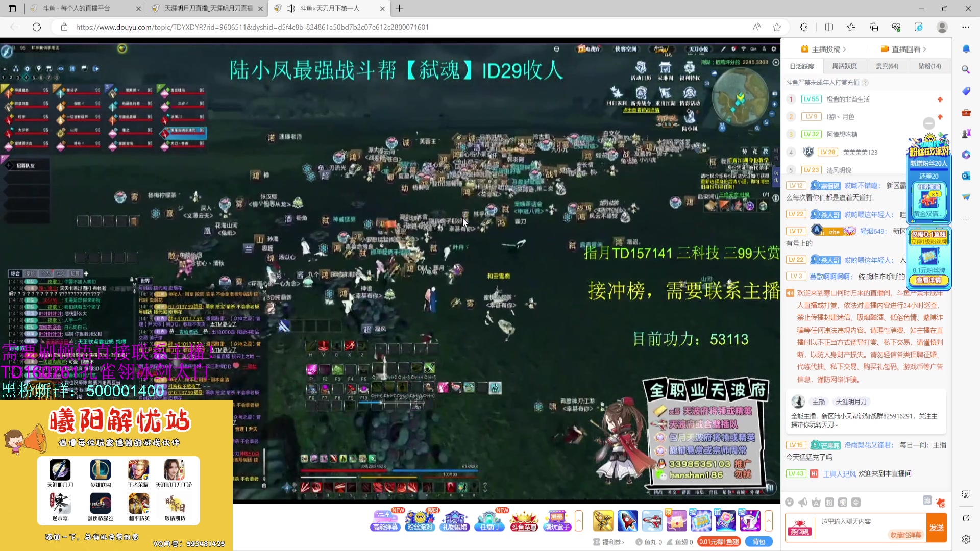Screen dimensions: 980x551
Task: Open the 礼物展馆 gift gallery icon
Action: (x=455, y=520)
